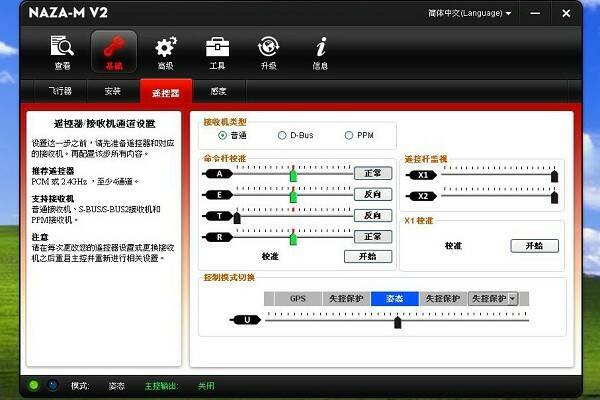The width and height of the screenshot is (600, 400).
Task: Click the T channel slider handle
Action: click(x=237, y=218)
